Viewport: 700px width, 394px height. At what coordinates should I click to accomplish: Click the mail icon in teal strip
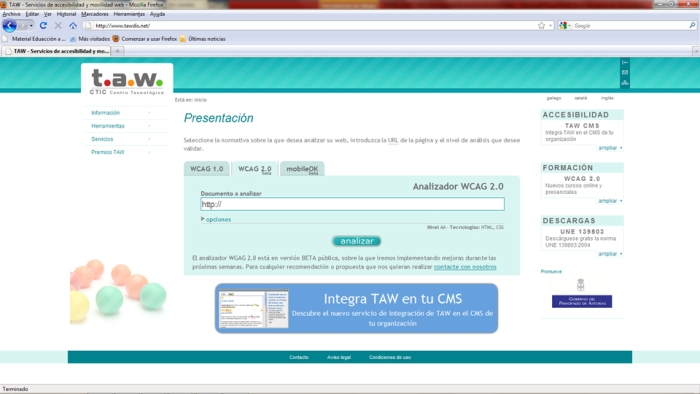[x=625, y=72]
